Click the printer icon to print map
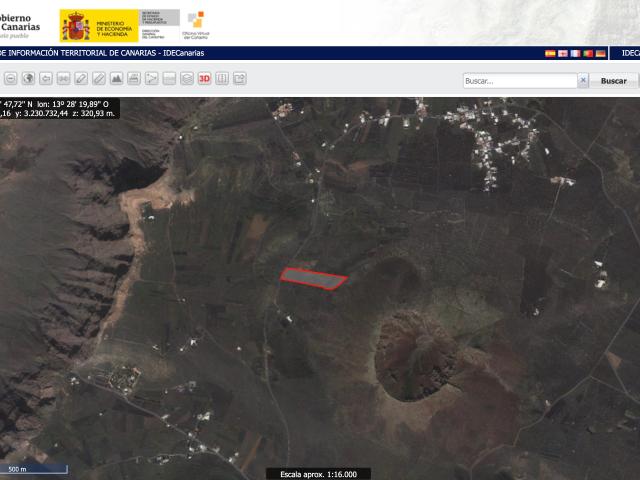Image resolution: width=640 pixels, height=480 pixels. click(134, 78)
